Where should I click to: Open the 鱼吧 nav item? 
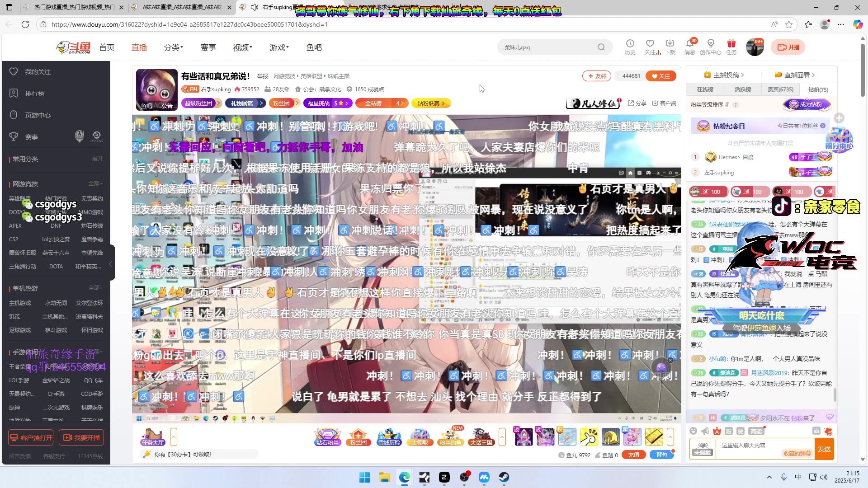click(314, 47)
